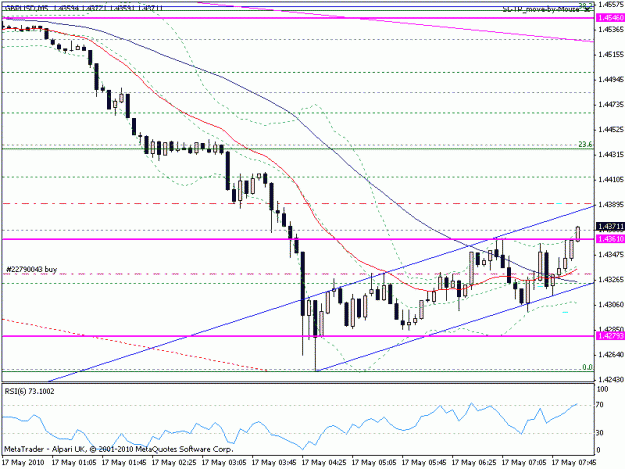The width and height of the screenshot is (625, 469).
Task: Select the magenta 1.42793 price level tag
Action: [610, 336]
